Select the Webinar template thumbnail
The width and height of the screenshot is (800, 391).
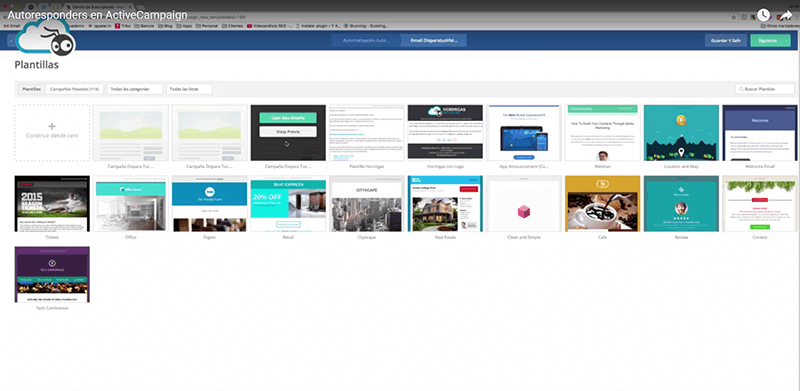(603, 133)
